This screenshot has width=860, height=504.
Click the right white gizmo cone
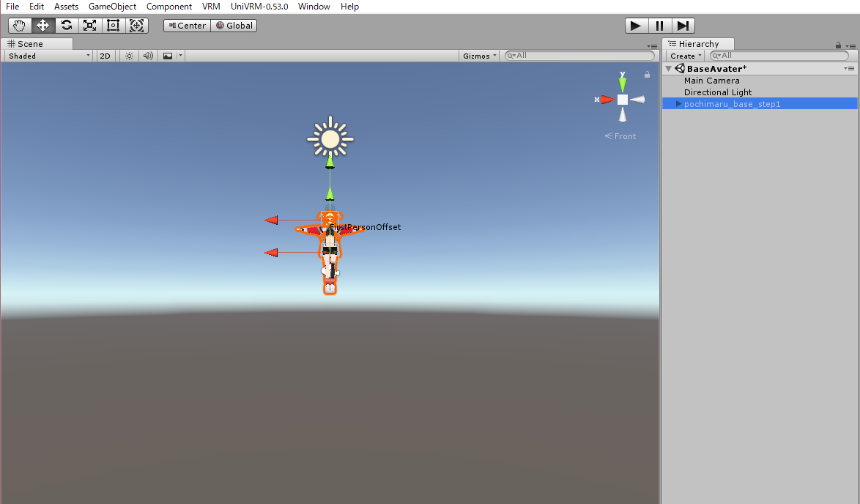[637, 100]
